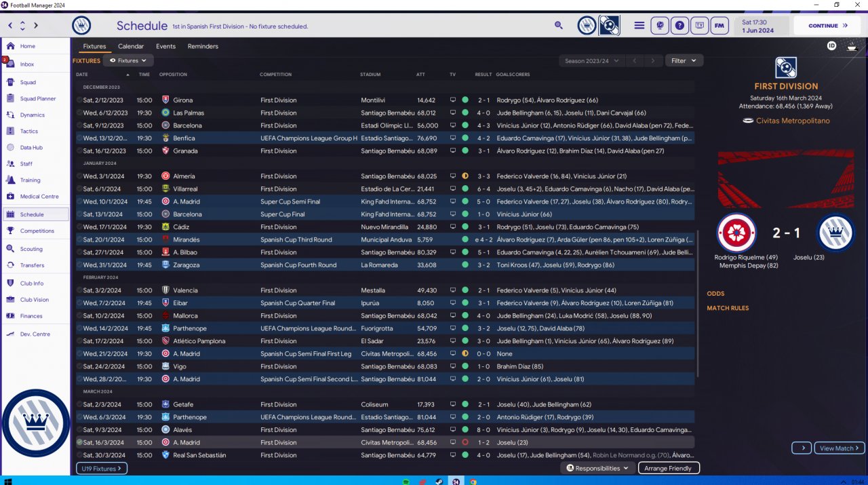868x485 pixels.
Task: Open Chrome from the Windows taskbar
Action: pyautogui.click(x=473, y=481)
